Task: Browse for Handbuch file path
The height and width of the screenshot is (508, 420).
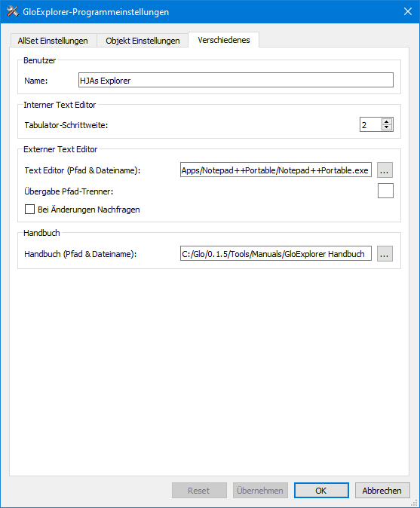Action: point(385,254)
